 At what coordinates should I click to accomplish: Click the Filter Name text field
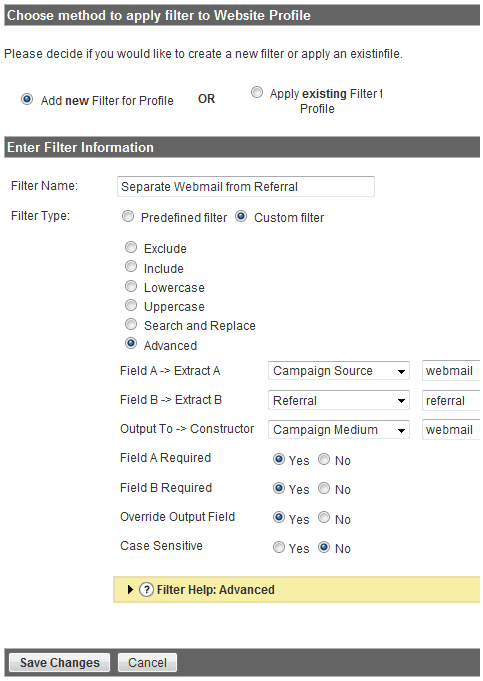point(246,186)
